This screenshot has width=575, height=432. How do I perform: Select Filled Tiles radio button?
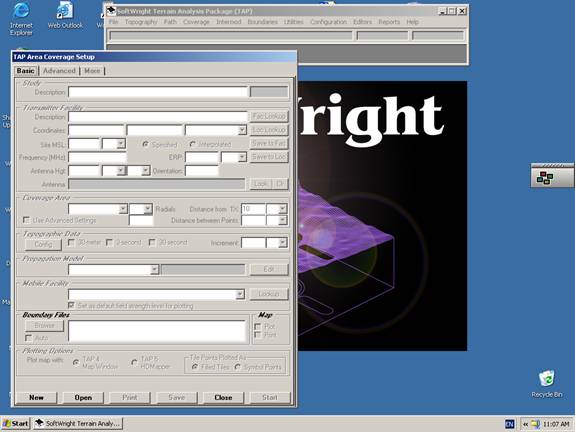(195, 367)
